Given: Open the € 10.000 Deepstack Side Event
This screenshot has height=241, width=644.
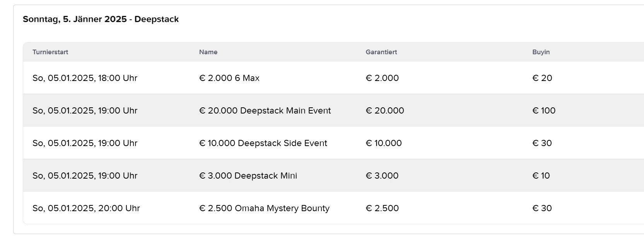Looking at the screenshot, I should (x=263, y=143).
